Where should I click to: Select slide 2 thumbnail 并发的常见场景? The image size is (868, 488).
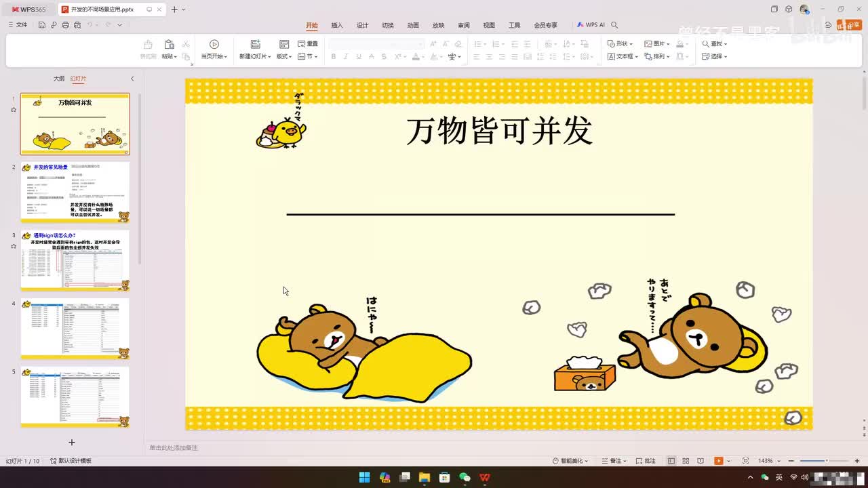point(75,192)
